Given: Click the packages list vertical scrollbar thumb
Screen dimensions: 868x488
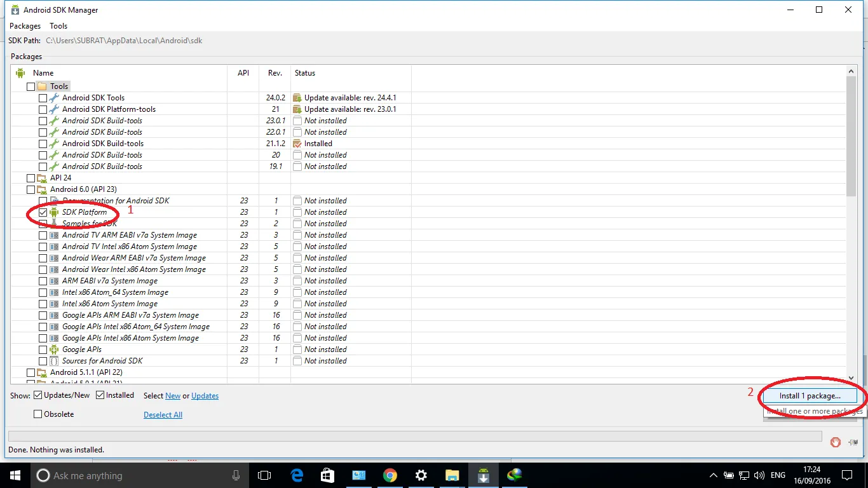Looking at the screenshot, I should tap(851, 136).
